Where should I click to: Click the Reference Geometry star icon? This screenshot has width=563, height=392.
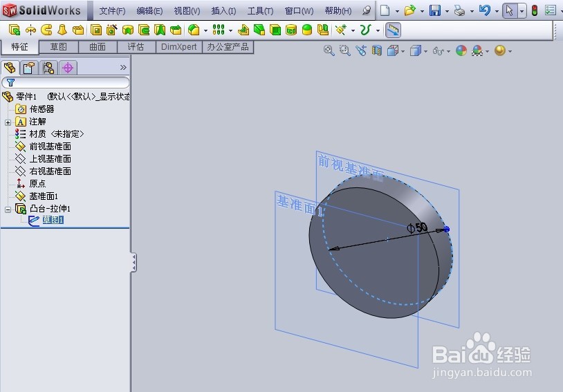click(x=341, y=30)
